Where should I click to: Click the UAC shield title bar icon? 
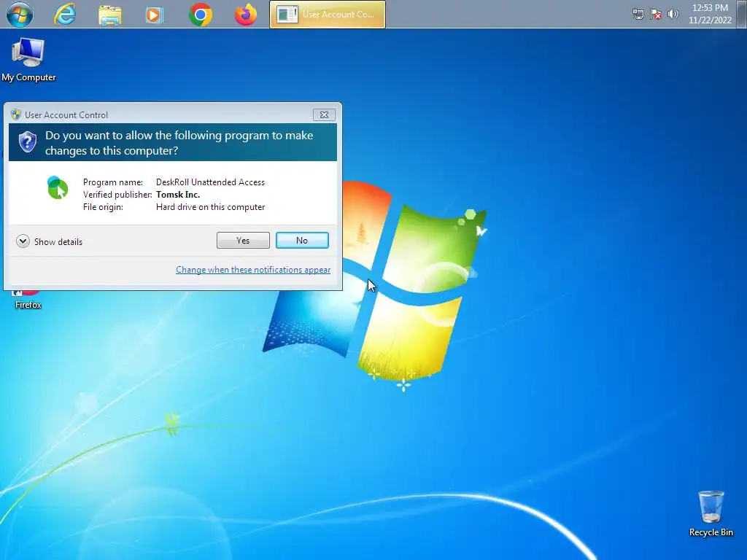pyautogui.click(x=16, y=114)
